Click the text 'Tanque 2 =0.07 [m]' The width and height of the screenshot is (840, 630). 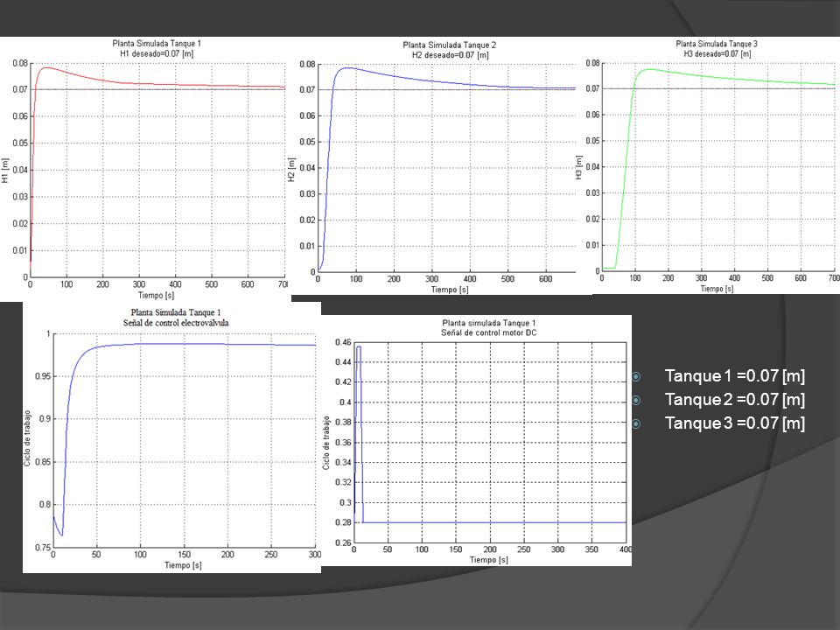pos(734,399)
